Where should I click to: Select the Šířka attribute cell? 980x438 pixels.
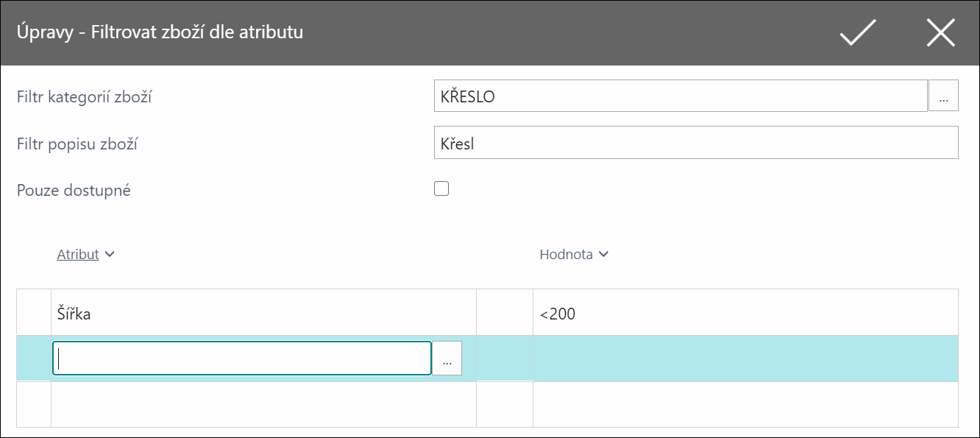(x=263, y=314)
